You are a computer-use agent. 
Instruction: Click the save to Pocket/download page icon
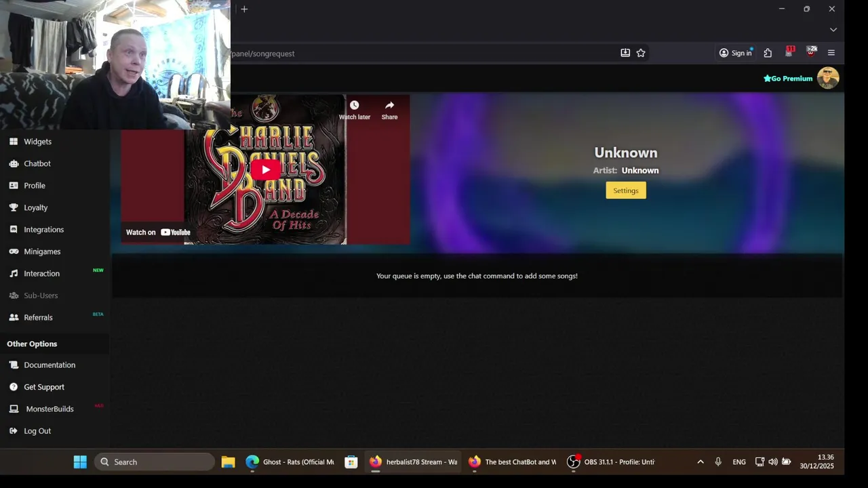[x=625, y=53]
